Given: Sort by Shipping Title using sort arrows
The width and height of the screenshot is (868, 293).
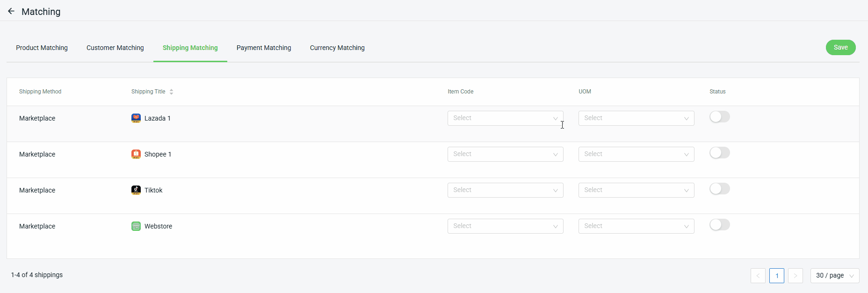Looking at the screenshot, I should pos(171,92).
